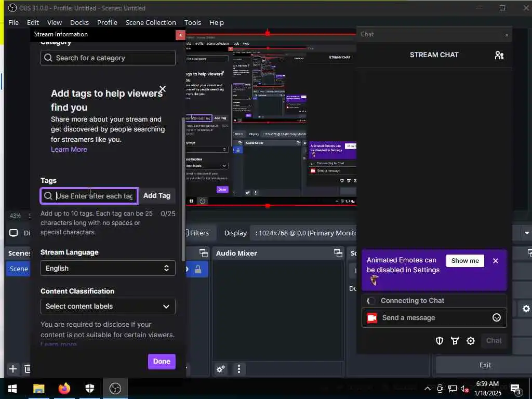Open the emote picker smiley in chat
532x399 pixels.
click(x=496, y=317)
